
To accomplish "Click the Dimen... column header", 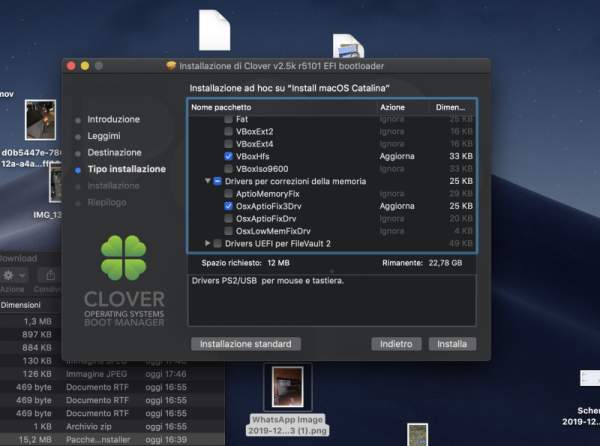I will coord(452,107).
